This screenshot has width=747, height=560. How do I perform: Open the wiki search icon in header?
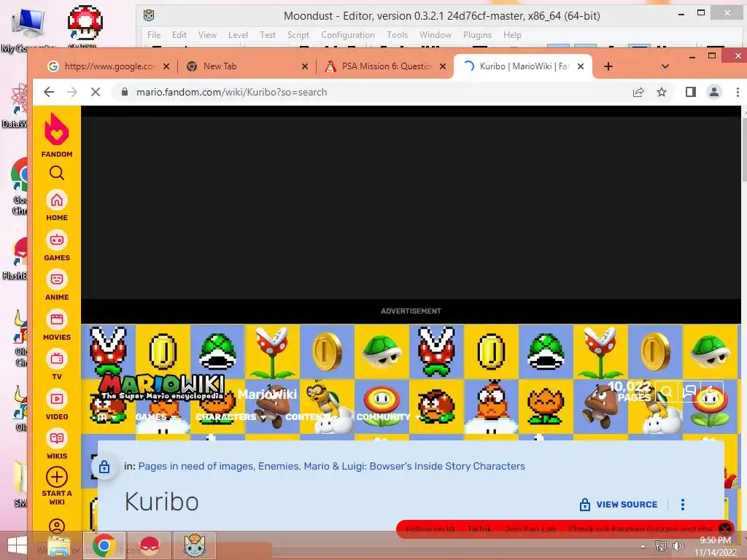(667, 392)
